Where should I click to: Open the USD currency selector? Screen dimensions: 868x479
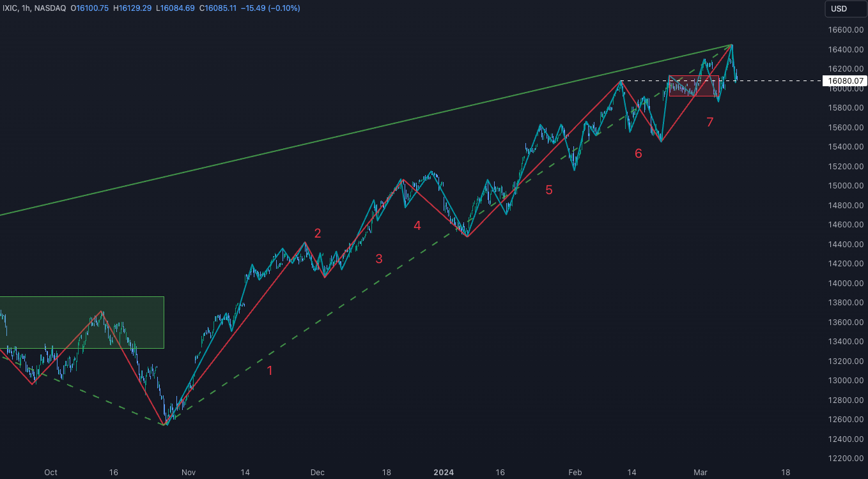tap(844, 9)
